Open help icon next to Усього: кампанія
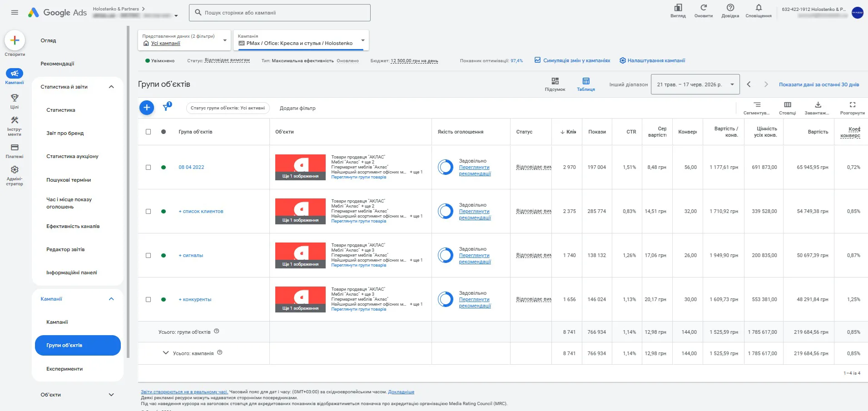868x411 pixels. click(220, 352)
